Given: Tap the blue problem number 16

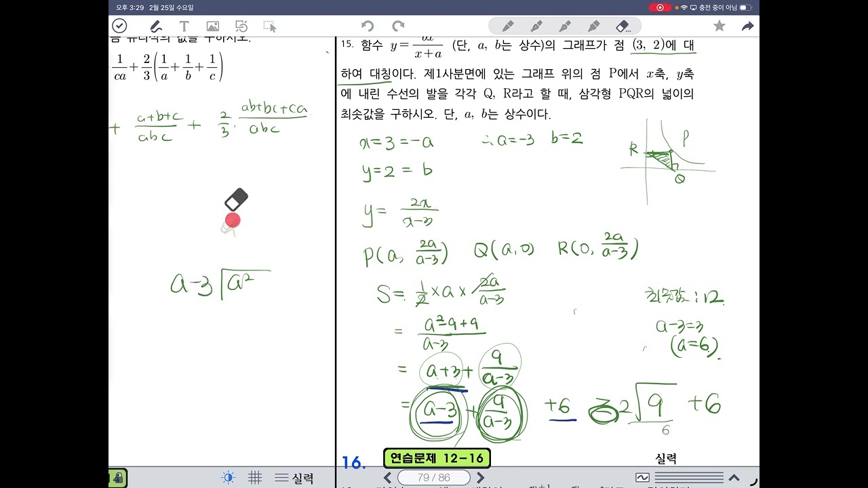Looking at the screenshot, I should click(x=353, y=463).
